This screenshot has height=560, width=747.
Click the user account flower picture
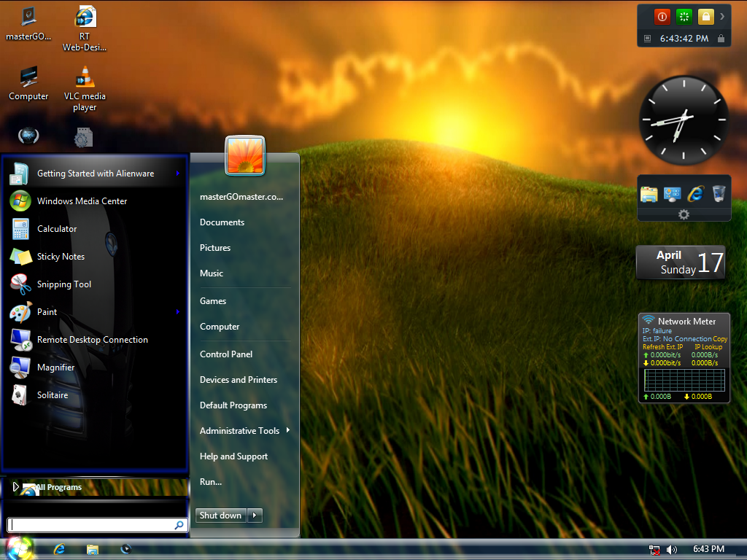coord(245,155)
